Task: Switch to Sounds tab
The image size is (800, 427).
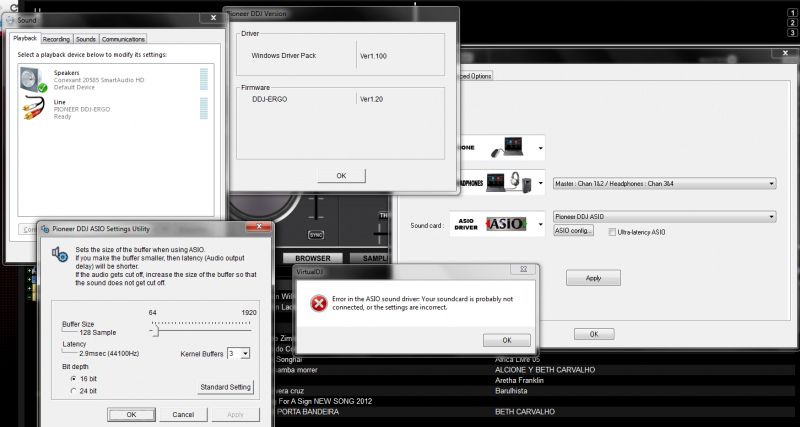Action: click(x=86, y=39)
